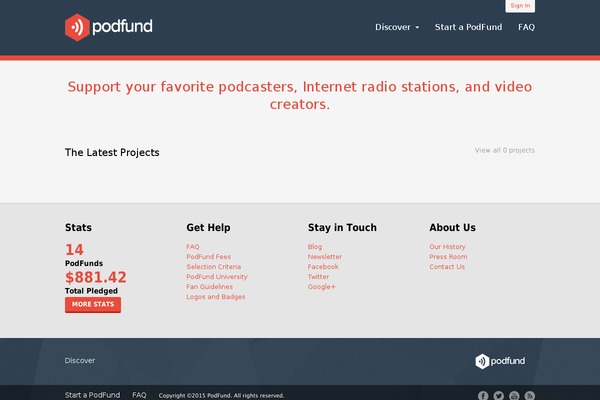
Task: Open the RSS feed icon in the footer bar
Action: tap(530, 395)
